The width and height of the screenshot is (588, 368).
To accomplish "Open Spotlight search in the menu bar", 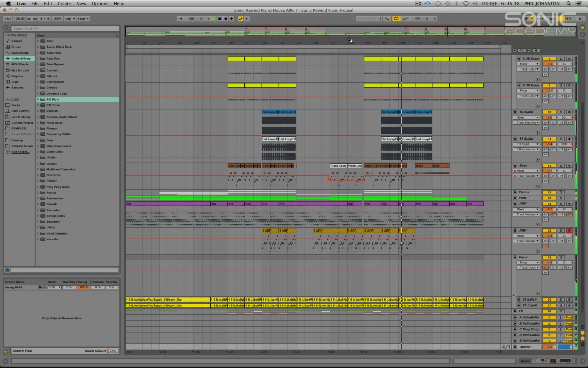I will pos(569,4).
